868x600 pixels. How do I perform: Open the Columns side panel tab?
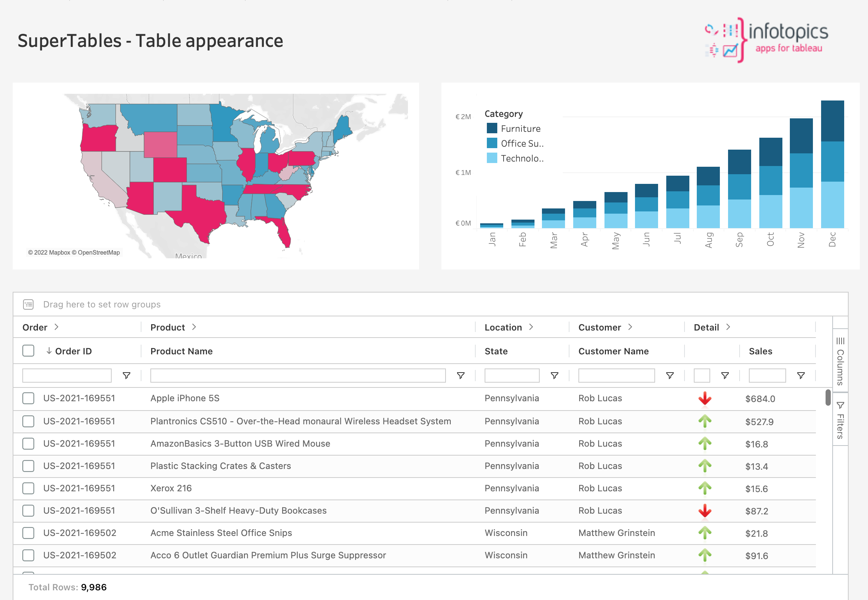pyautogui.click(x=840, y=361)
